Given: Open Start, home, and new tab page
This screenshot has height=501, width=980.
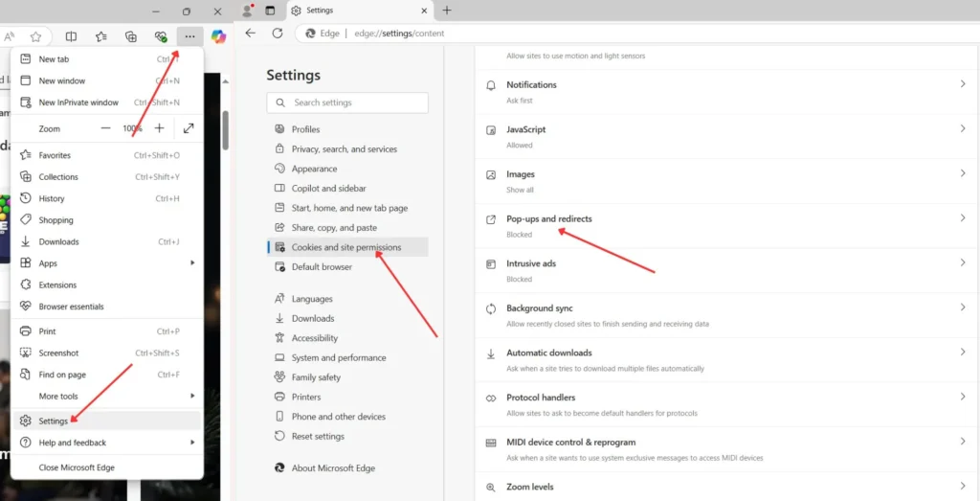Looking at the screenshot, I should point(347,208).
